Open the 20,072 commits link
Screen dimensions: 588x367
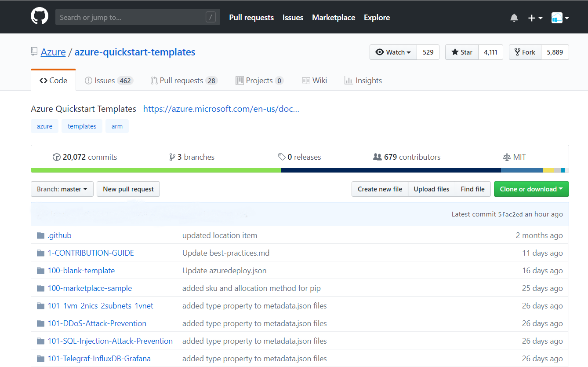point(85,157)
